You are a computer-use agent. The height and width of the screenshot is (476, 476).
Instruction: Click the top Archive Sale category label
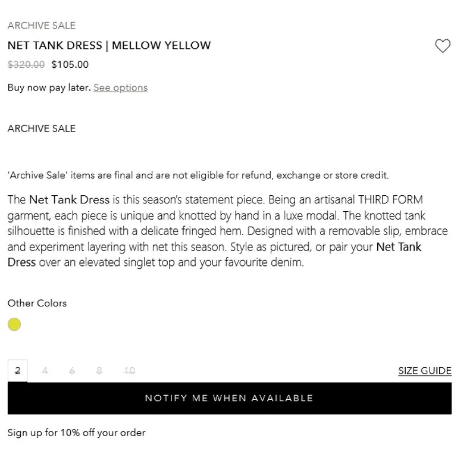42,26
